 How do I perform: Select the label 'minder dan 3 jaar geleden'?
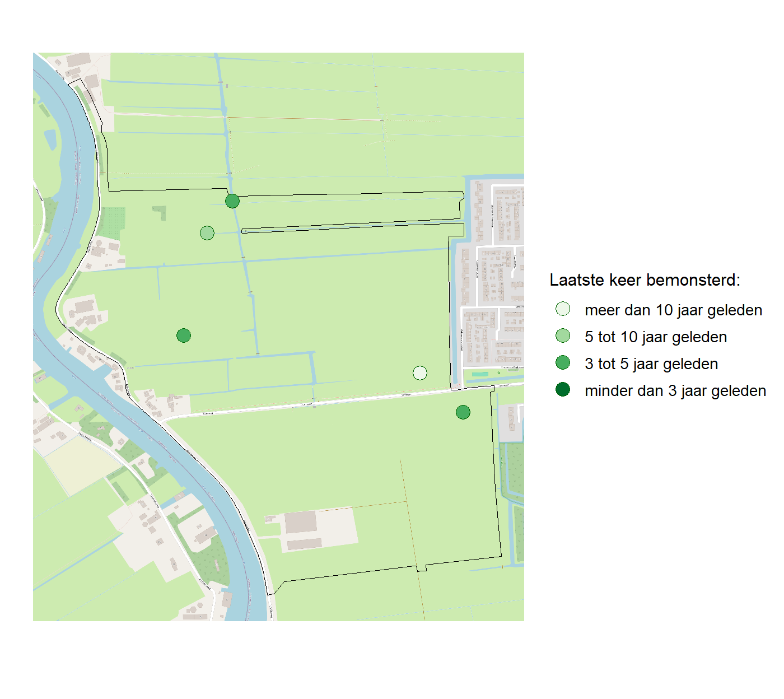(x=675, y=390)
